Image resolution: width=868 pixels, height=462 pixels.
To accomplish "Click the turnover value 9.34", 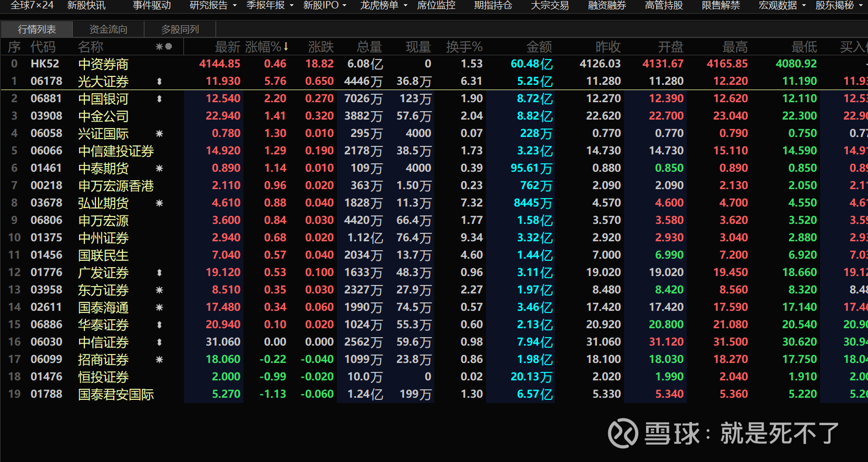I will pos(472,238).
